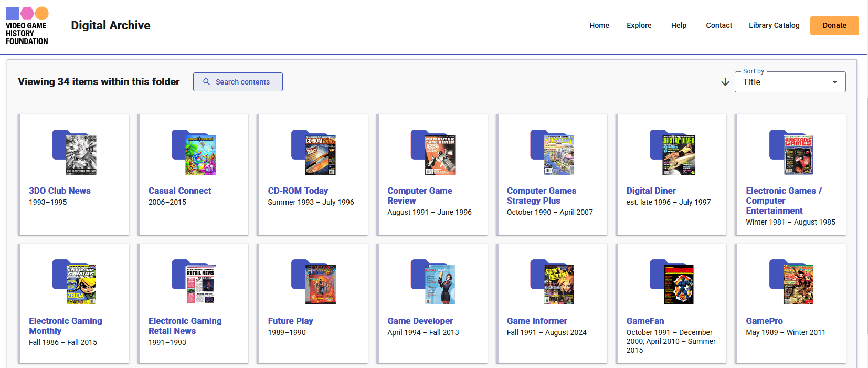Open the Digital Diner title link
Screen dimensions: 868x368
pyautogui.click(x=651, y=191)
